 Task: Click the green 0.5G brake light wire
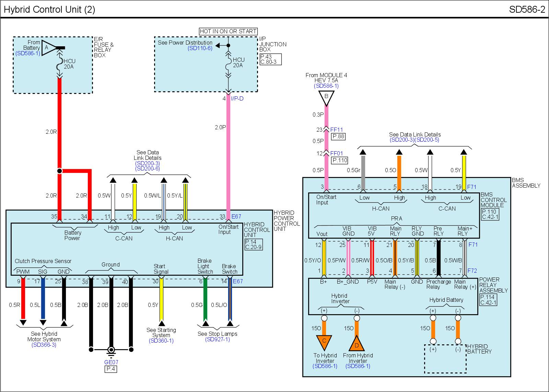coord(205,298)
